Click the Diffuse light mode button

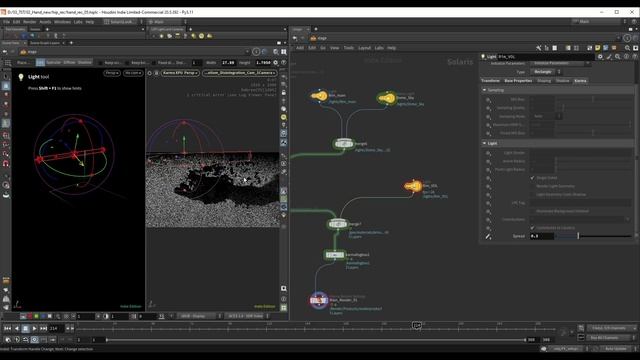click(69, 63)
